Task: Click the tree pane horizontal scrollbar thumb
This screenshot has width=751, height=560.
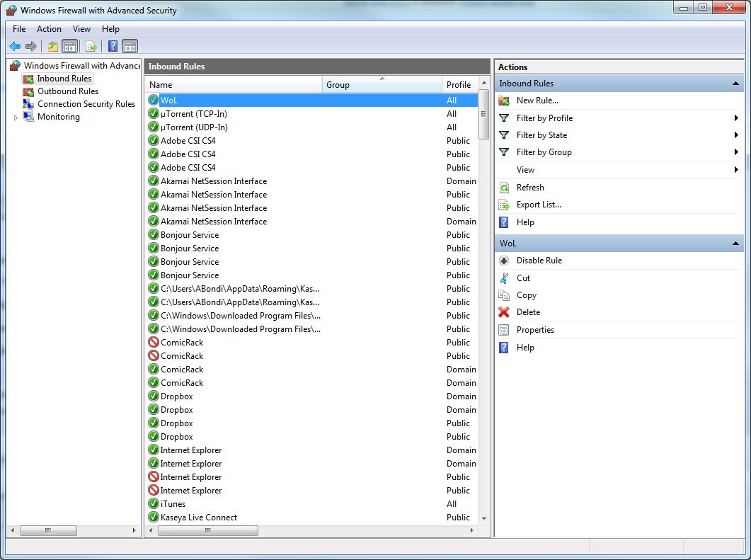Action: [48, 530]
